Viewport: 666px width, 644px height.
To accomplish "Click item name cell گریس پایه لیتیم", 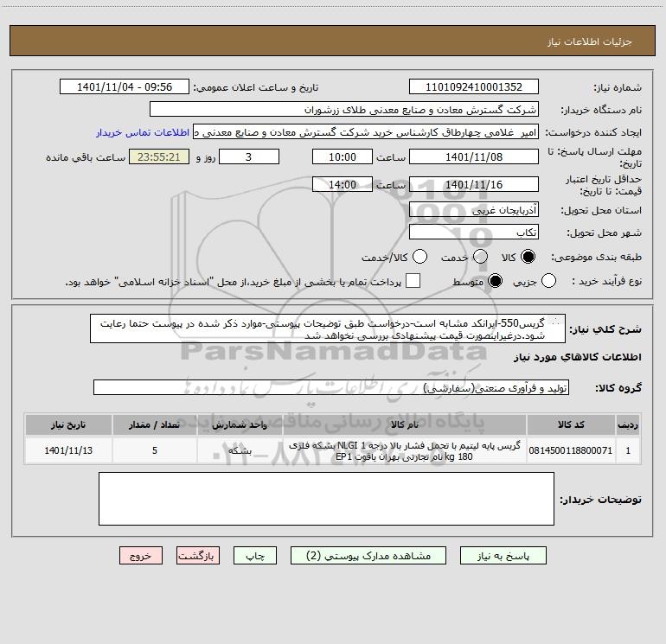I will (x=405, y=450).
